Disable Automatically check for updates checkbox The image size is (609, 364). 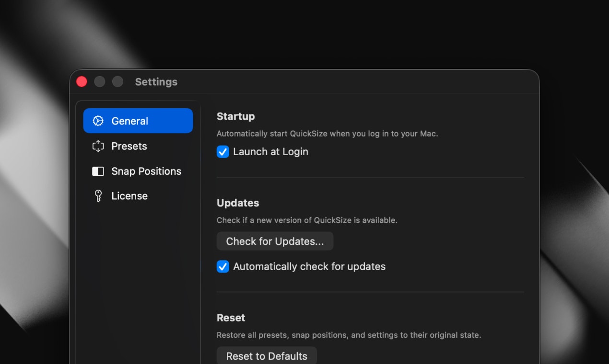pyautogui.click(x=223, y=267)
